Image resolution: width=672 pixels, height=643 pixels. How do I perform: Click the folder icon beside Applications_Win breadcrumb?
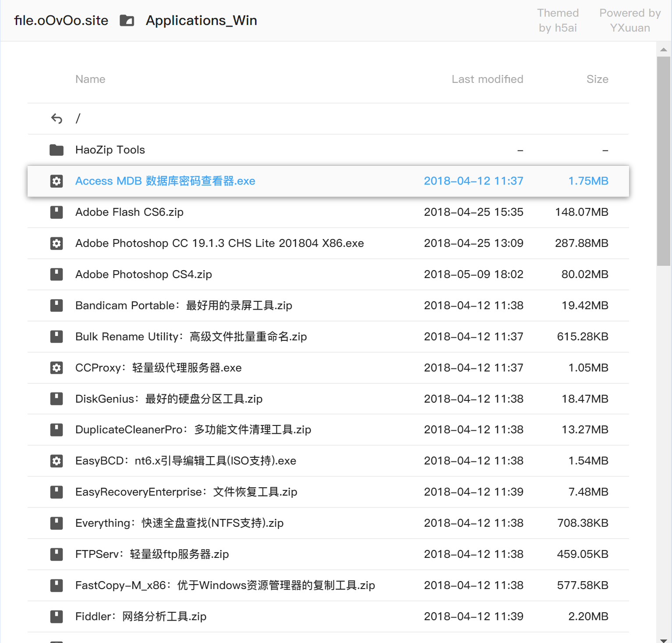tap(127, 21)
